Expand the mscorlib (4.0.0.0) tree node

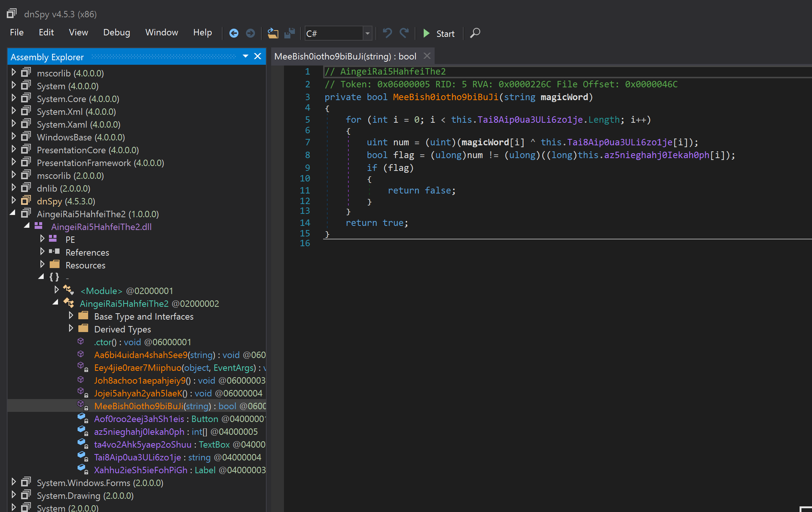pos(14,72)
